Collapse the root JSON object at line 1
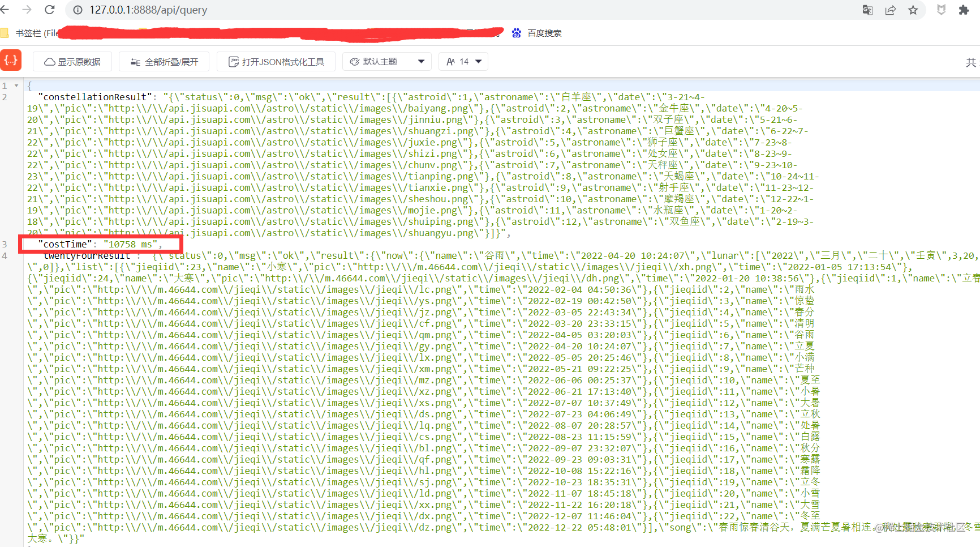 coord(16,86)
